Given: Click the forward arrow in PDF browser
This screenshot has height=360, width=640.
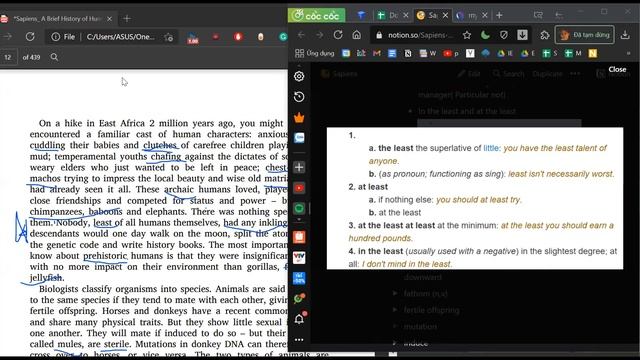Looking at the screenshot, I should point(8,37).
